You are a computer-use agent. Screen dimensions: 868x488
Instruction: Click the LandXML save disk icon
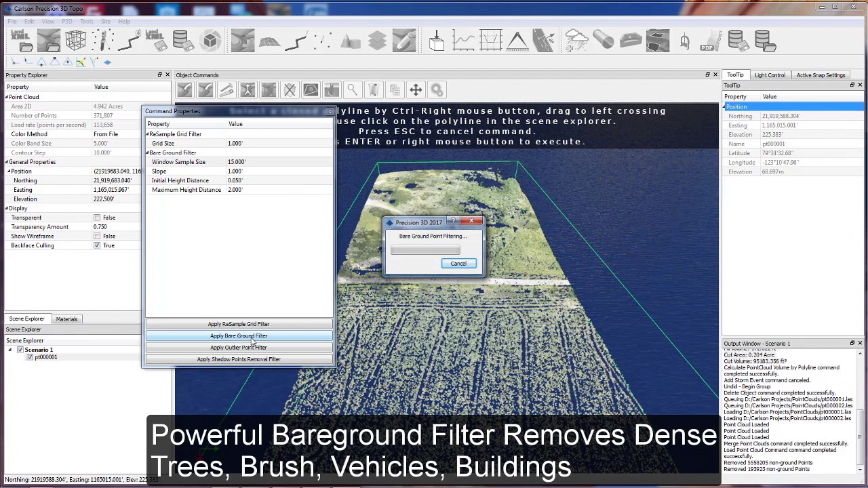click(156, 41)
